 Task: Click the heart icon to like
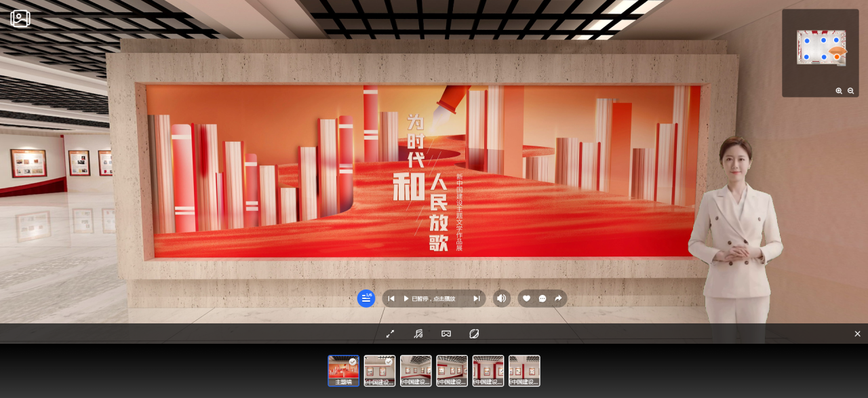pyautogui.click(x=526, y=298)
